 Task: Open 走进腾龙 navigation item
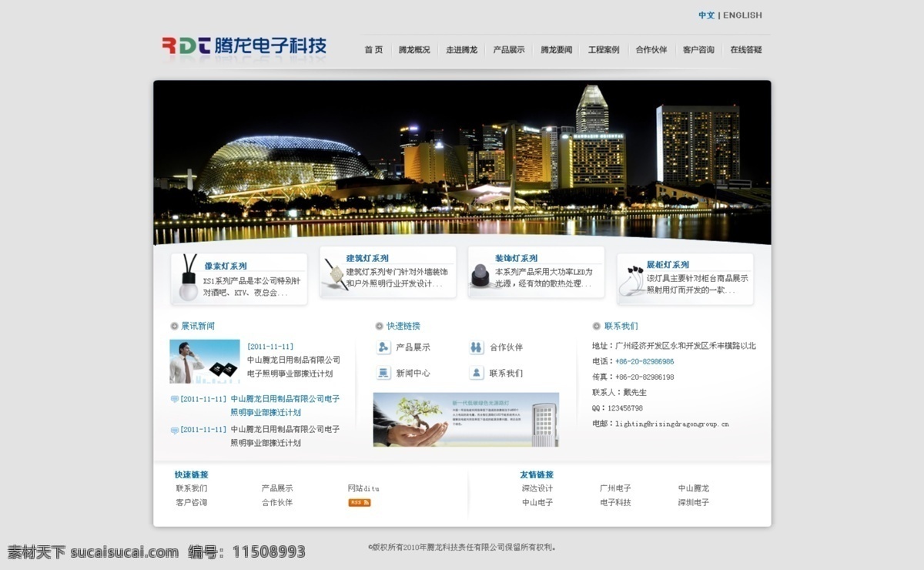(461, 49)
